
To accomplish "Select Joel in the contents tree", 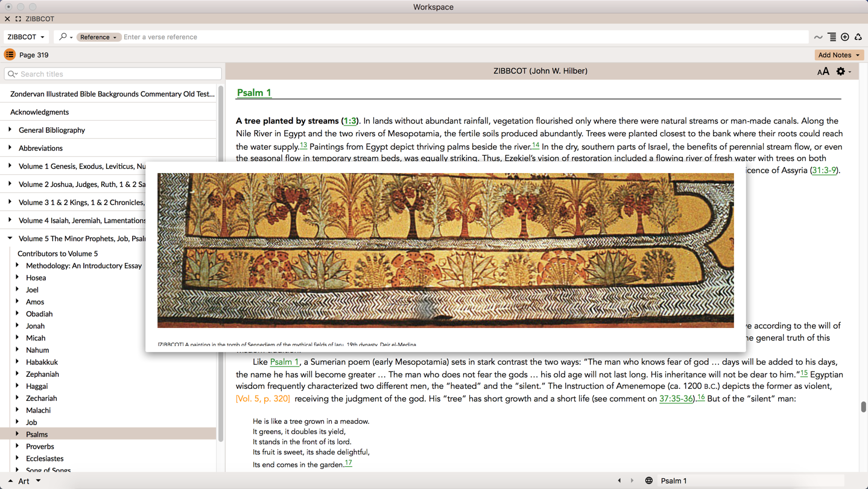I will (x=32, y=290).
